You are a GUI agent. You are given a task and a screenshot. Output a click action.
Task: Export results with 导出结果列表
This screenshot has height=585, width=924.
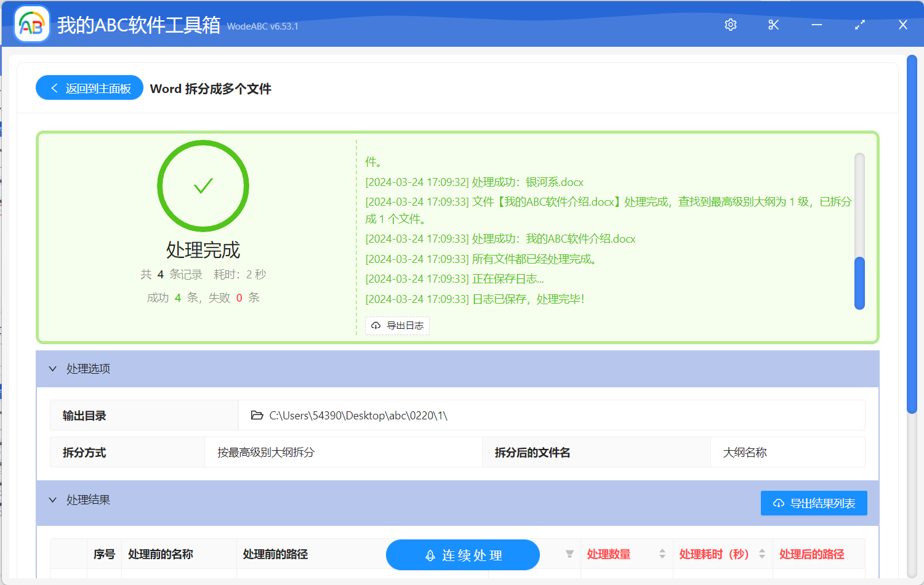(814, 503)
